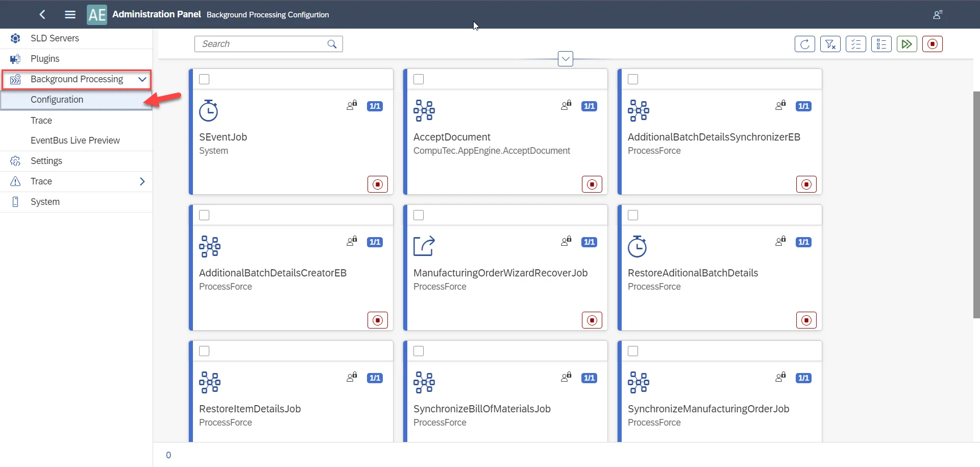Click the green start-all jobs icon
The image size is (980, 467).
click(x=906, y=44)
